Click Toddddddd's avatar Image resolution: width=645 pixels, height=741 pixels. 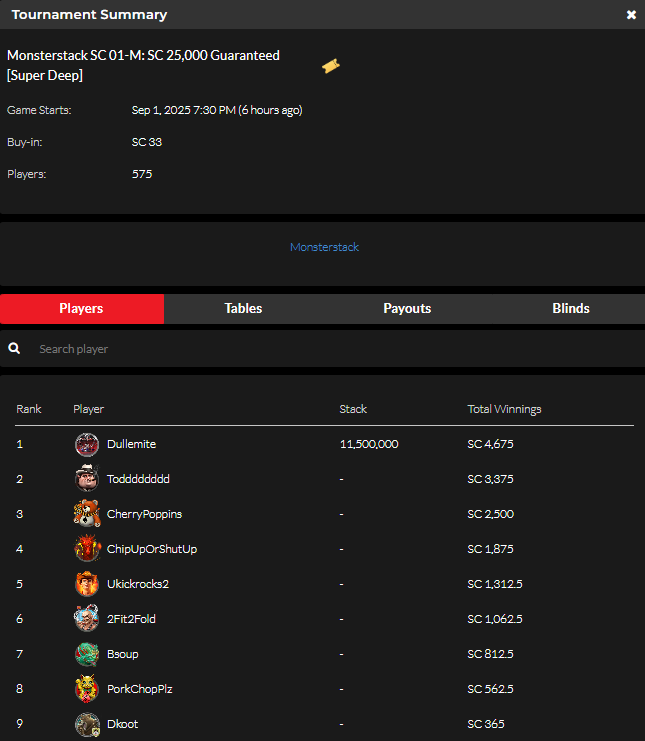pos(87,478)
